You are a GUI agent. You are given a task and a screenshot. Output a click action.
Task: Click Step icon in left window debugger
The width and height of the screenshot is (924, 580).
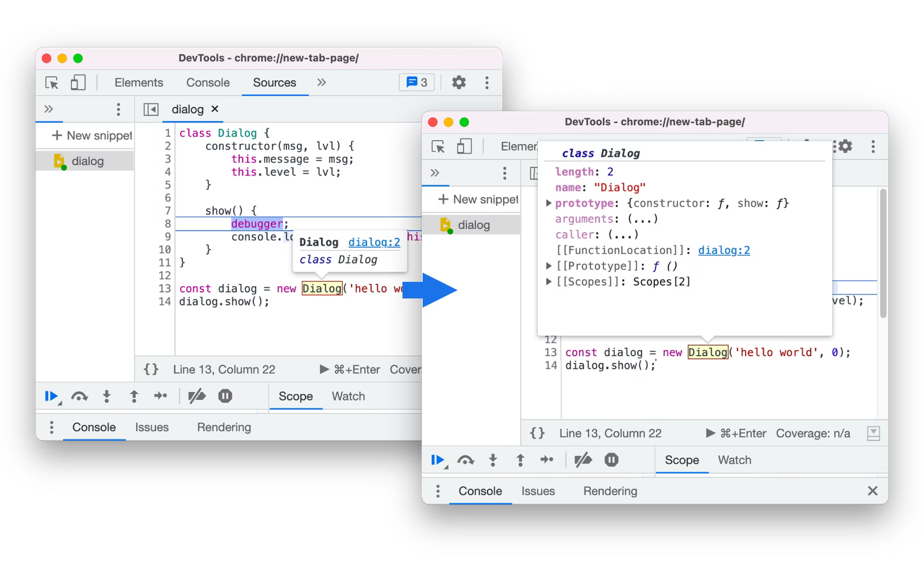coord(161,396)
